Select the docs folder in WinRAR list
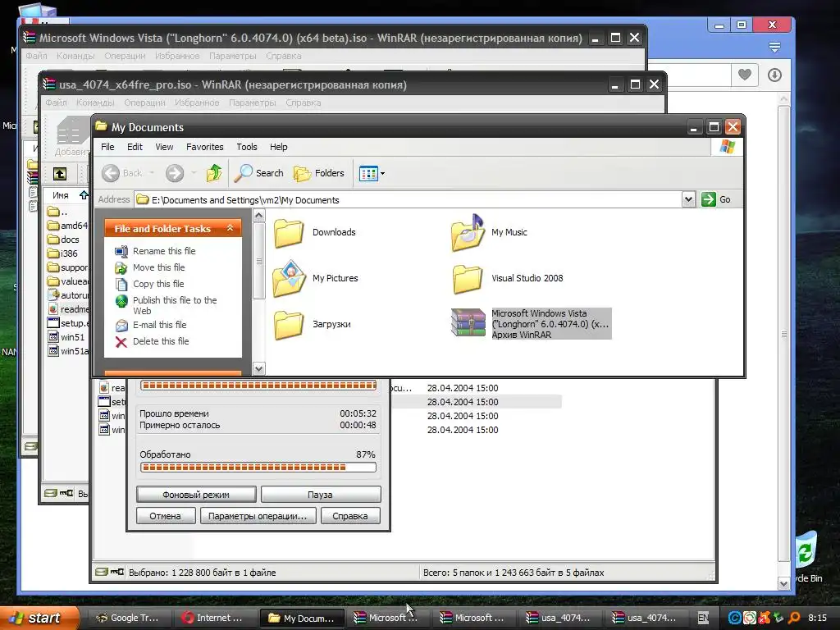Viewport: 840px width, 630px height. pos(63,240)
